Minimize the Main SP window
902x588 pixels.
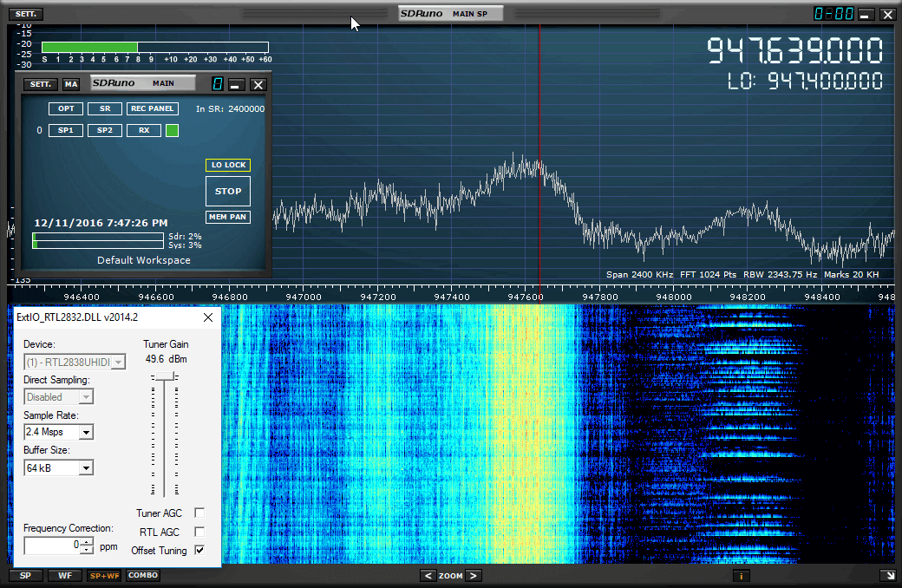(x=865, y=15)
